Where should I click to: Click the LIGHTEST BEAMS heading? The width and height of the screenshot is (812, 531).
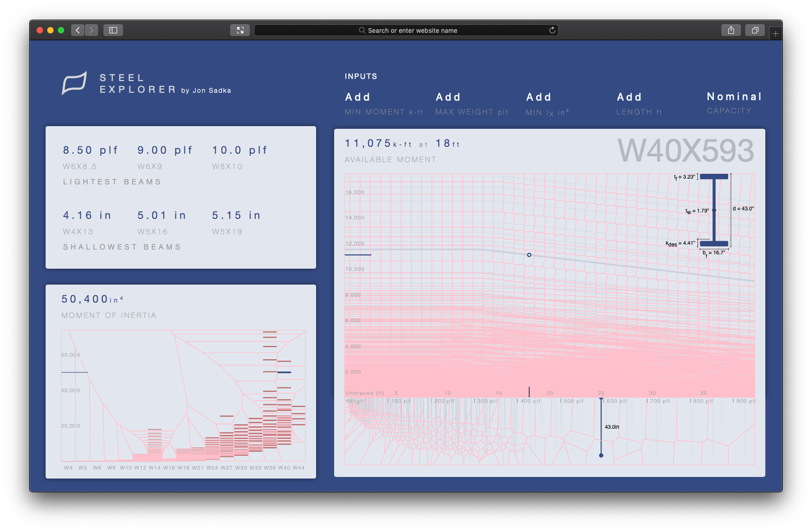112,182
